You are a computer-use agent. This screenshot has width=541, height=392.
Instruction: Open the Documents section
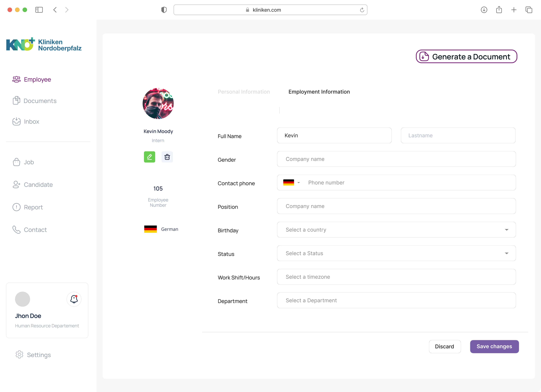tap(40, 101)
